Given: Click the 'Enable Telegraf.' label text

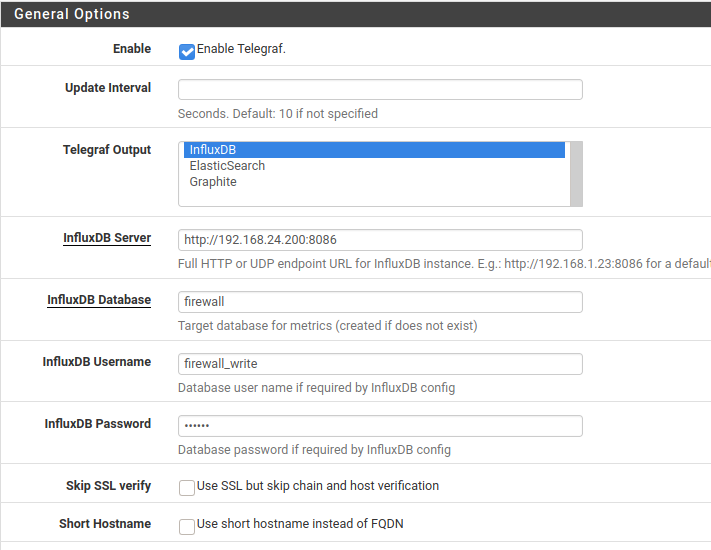Looking at the screenshot, I should click(241, 49).
